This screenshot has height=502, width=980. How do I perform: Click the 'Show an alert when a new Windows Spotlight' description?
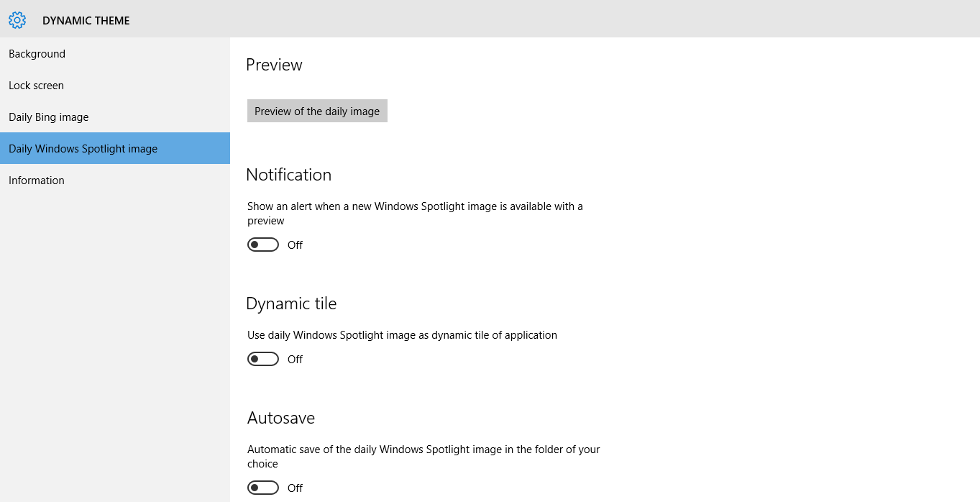(415, 214)
